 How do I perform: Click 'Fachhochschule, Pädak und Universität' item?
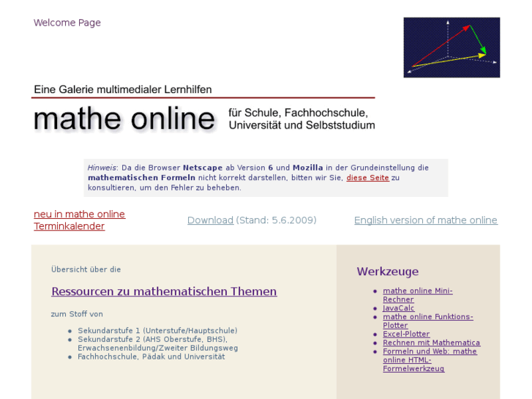[151, 357]
